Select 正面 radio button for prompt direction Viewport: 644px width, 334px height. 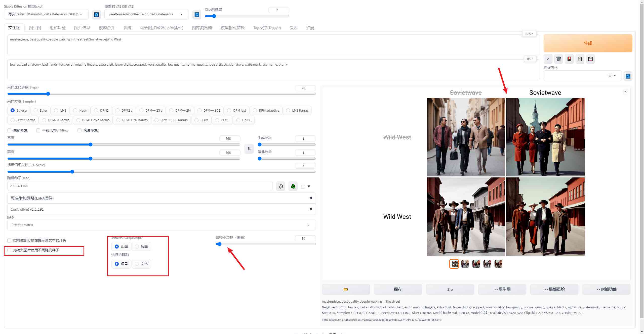point(117,246)
